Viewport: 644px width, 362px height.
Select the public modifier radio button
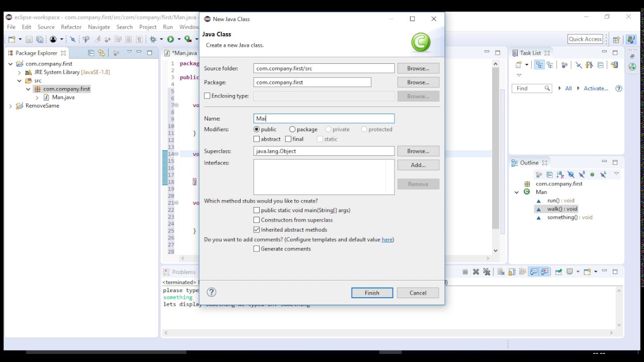click(x=257, y=129)
